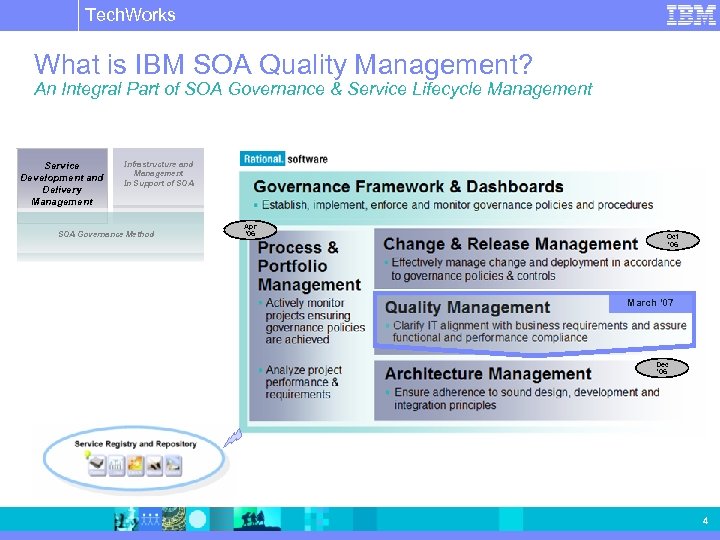
Task: Click the TechWorks header text
Action: tap(130, 15)
